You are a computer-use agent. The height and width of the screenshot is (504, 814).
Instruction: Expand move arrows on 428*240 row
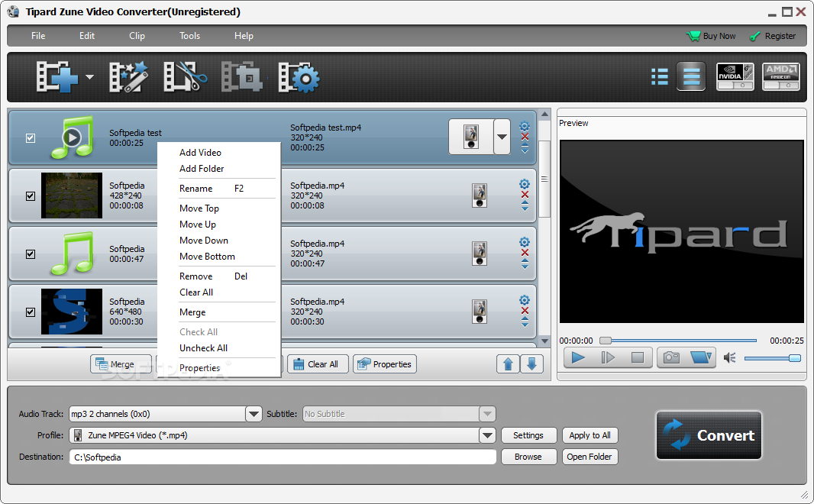click(525, 207)
